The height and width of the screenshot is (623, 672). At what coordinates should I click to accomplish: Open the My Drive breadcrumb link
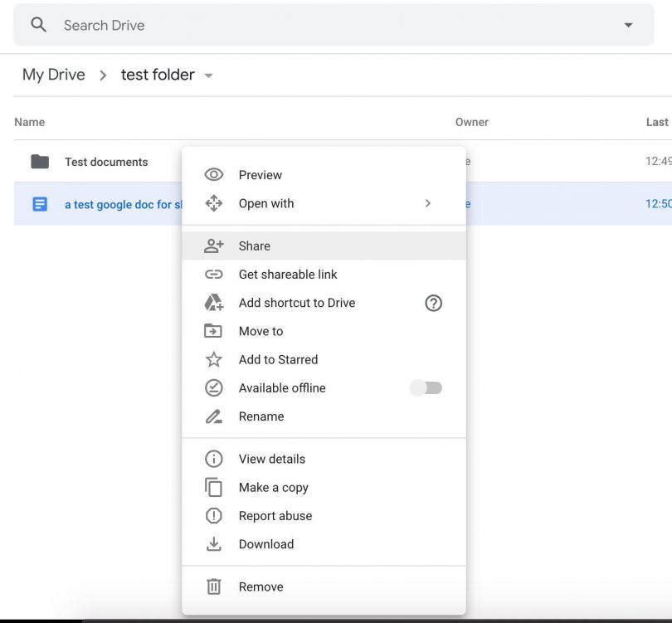53,75
